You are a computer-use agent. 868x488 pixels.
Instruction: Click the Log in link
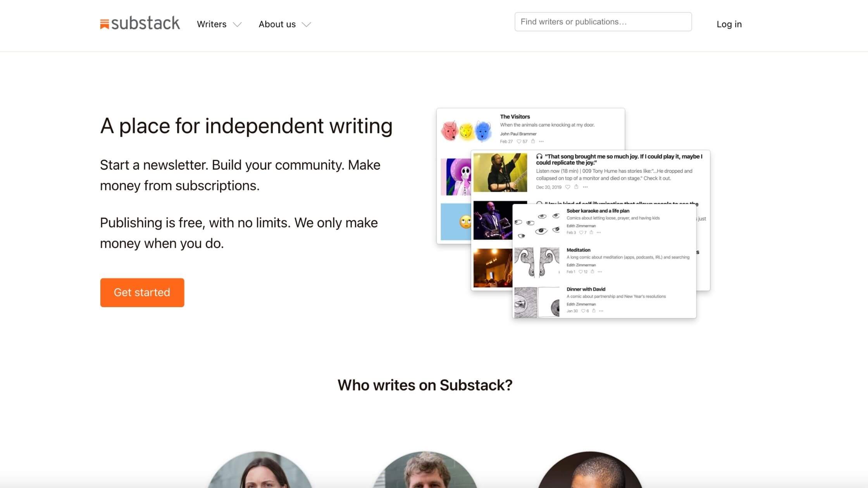[x=729, y=24]
